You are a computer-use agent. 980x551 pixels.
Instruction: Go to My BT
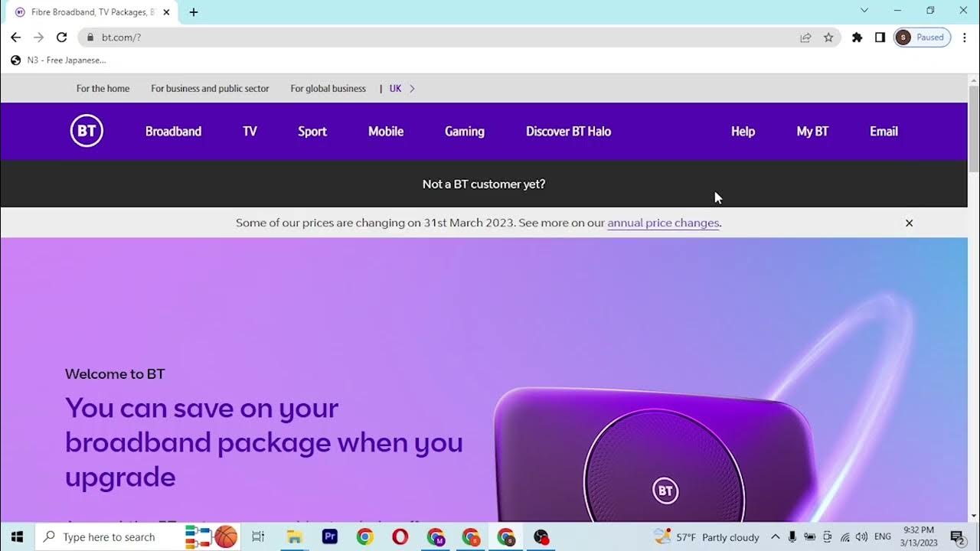coord(812,132)
